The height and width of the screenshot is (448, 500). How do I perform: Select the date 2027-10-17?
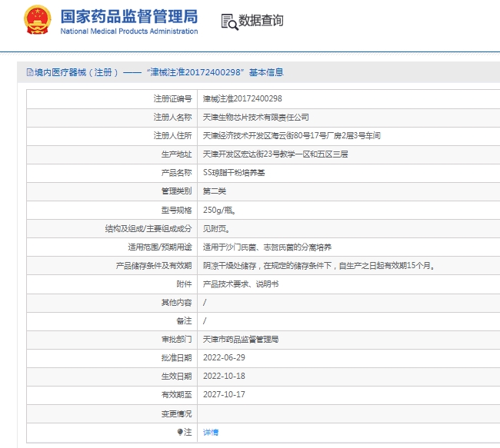click(224, 395)
